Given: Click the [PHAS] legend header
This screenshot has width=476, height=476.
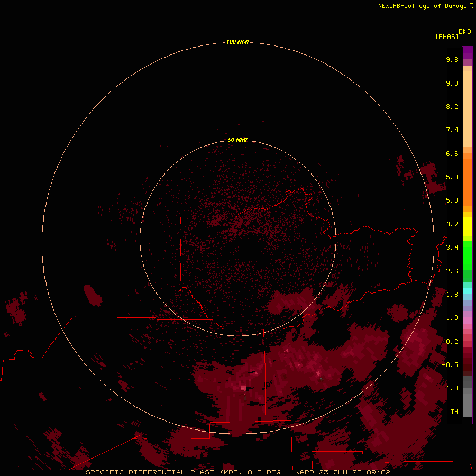Looking at the screenshot, I should 447,36.
